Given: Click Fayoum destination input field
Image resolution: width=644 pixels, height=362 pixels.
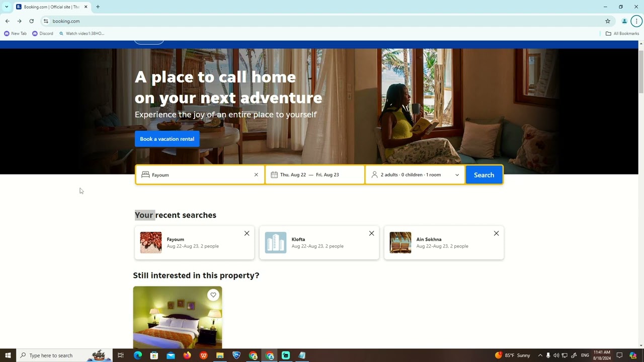Looking at the screenshot, I should 200,175.
